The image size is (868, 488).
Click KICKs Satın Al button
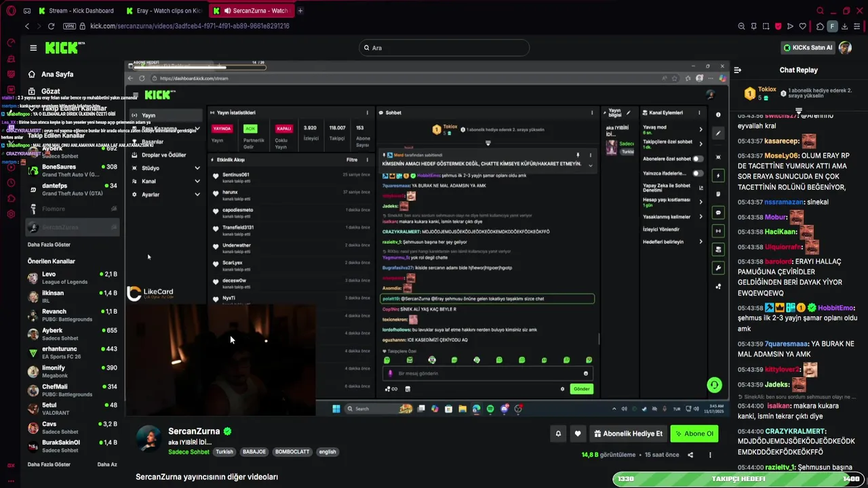tap(808, 47)
